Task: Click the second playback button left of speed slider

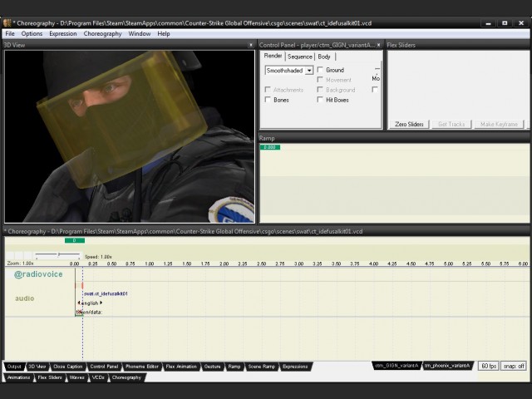Action: (x=19, y=256)
